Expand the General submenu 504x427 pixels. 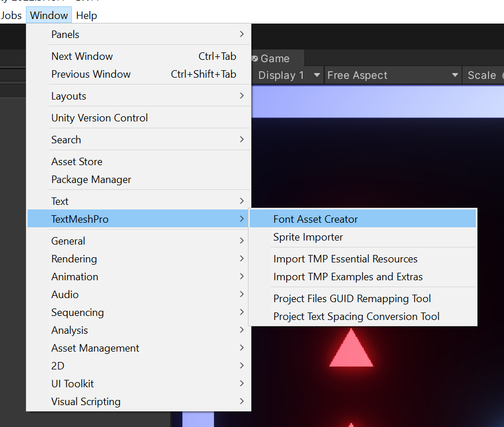click(x=138, y=241)
